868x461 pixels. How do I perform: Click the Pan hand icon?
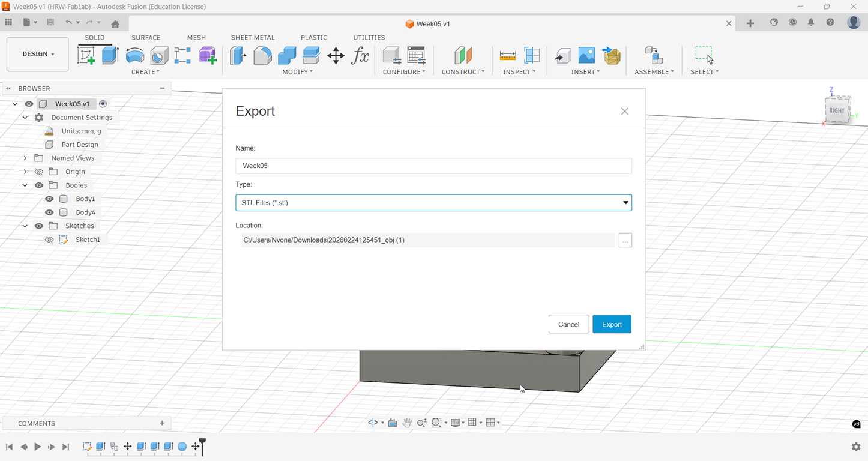click(x=407, y=423)
